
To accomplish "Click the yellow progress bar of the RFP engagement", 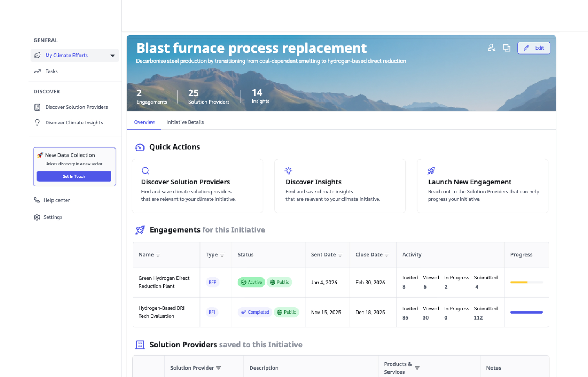I will pos(519,282).
